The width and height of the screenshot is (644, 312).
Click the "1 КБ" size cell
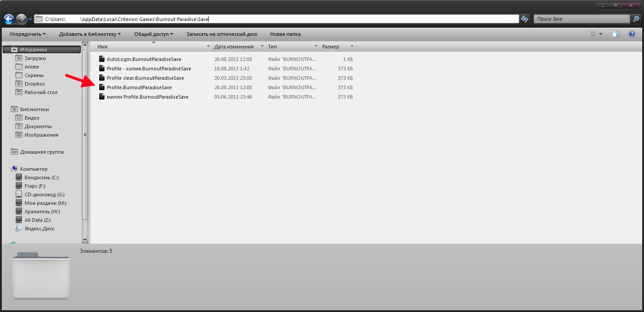click(348, 59)
